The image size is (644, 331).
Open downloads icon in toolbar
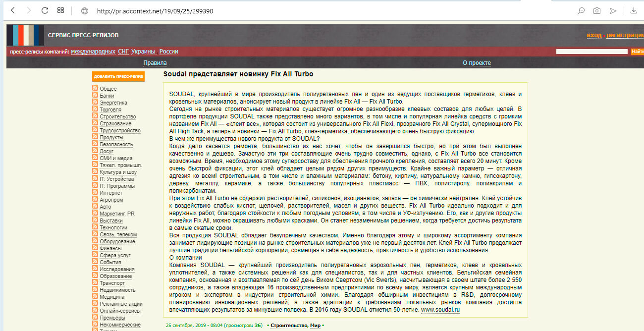[634, 11]
